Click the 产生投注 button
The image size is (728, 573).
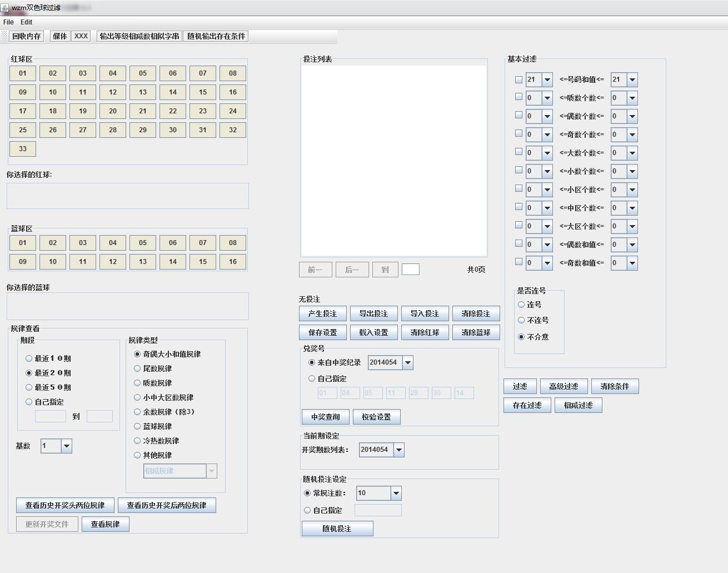(x=322, y=313)
